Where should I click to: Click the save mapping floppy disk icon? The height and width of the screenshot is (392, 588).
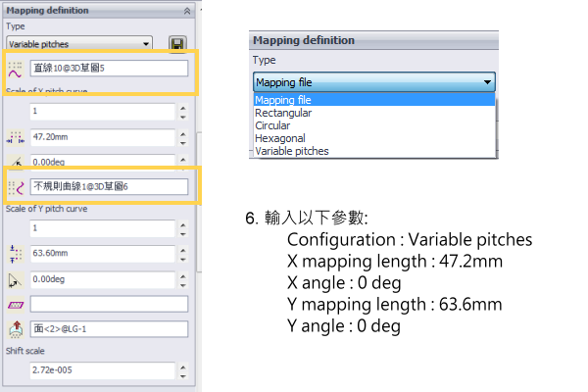[x=177, y=44]
